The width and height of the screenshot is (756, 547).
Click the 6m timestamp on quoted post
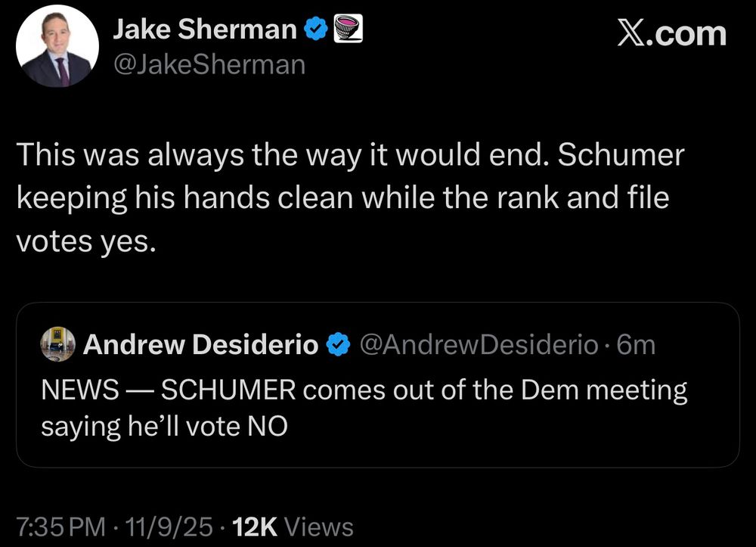[x=636, y=345]
